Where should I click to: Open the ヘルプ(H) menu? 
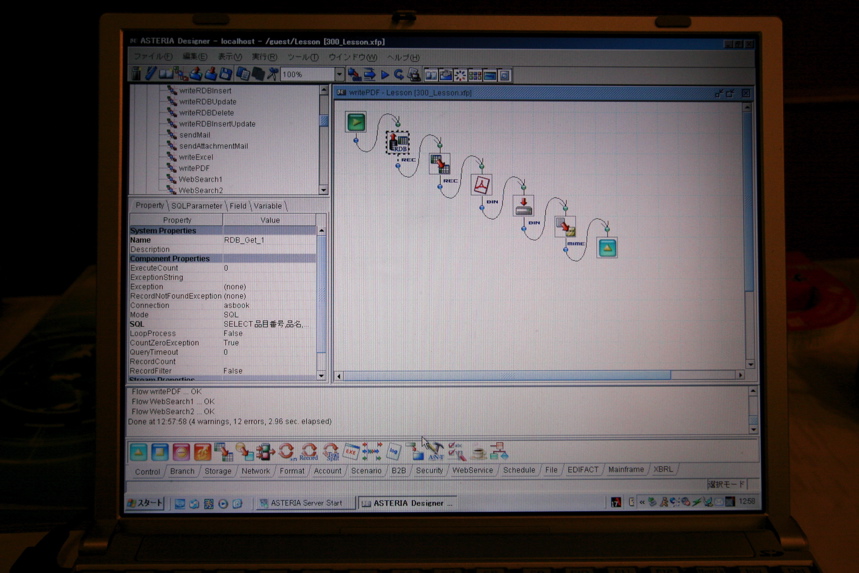pos(403,58)
